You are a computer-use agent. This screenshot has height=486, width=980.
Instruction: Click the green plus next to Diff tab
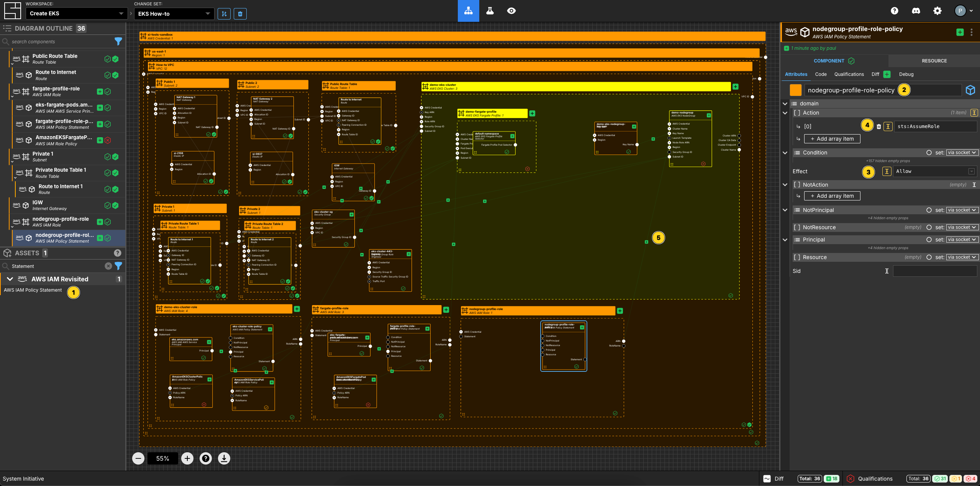pyautogui.click(x=887, y=74)
